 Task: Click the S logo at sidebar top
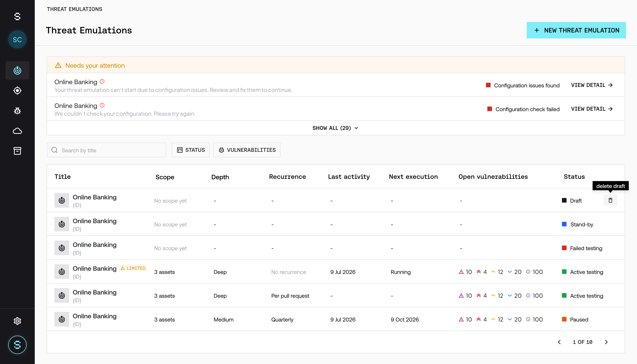click(x=17, y=16)
